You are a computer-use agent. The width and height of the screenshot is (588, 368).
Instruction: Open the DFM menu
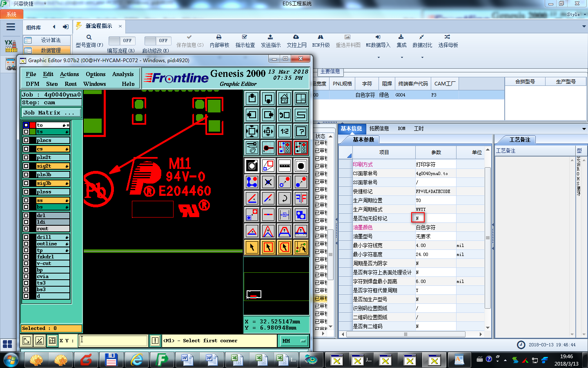[33, 84]
